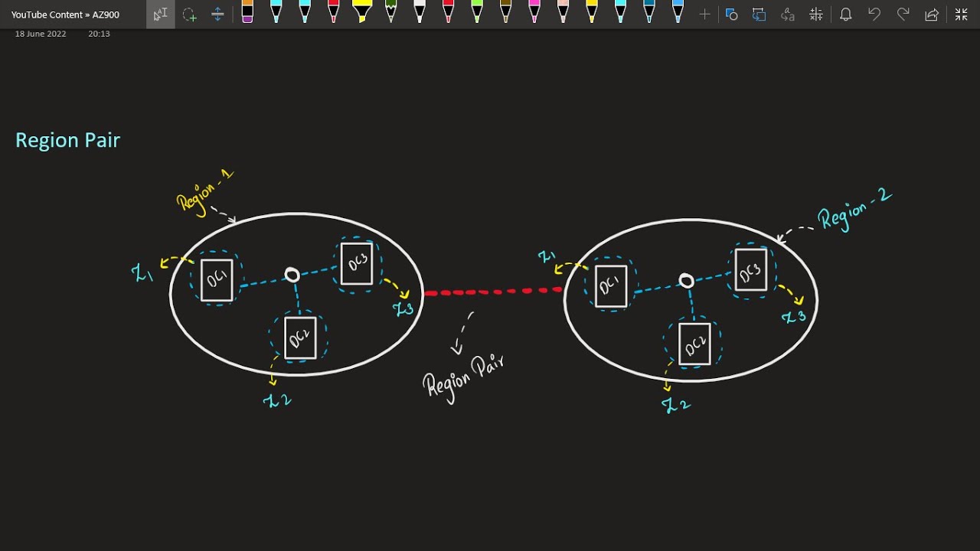Select the dark green textured pen
980x551 pixels.
pyautogui.click(x=391, y=12)
